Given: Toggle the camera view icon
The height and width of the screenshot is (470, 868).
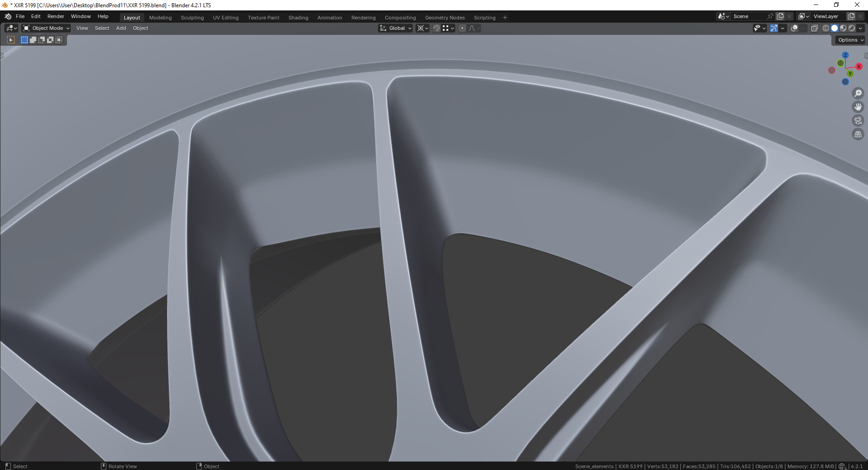Looking at the screenshot, I should coord(858,120).
